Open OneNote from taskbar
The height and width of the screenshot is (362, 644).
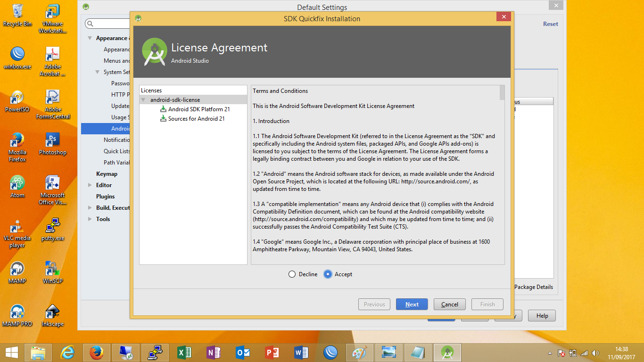pyautogui.click(x=214, y=353)
